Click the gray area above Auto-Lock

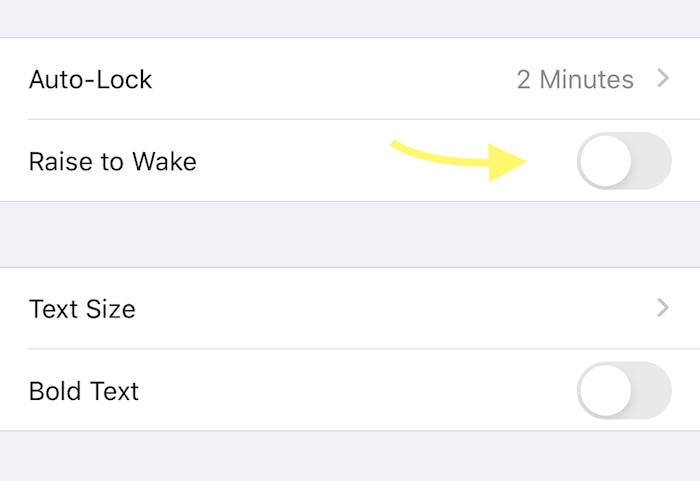click(x=350, y=18)
